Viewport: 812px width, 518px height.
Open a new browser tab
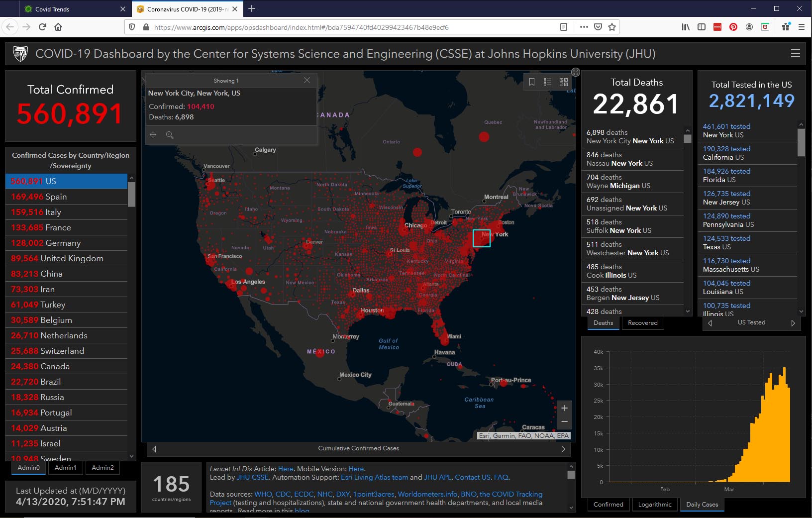[x=252, y=8]
